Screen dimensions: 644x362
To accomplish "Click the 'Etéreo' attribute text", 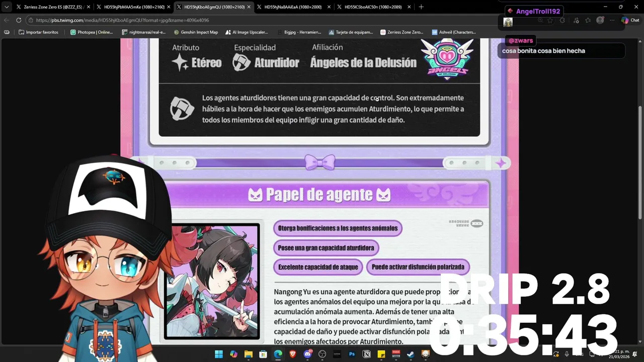I will (x=206, y=63).
